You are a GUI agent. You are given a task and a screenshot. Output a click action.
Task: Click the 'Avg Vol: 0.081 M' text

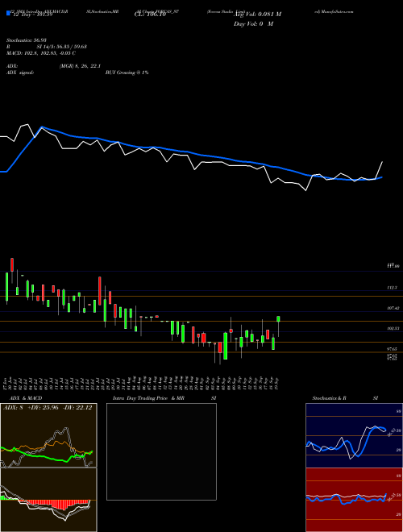(x=257, y=15)
